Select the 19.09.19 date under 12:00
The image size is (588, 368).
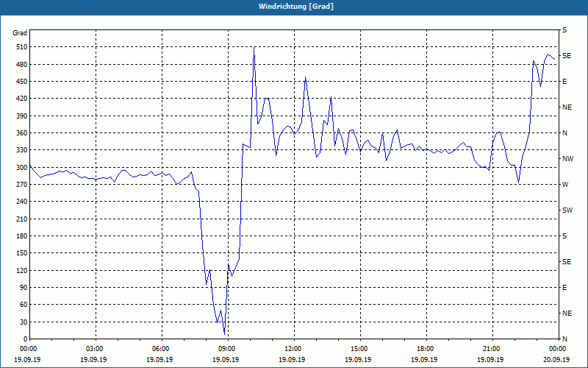tap(292, 360)
